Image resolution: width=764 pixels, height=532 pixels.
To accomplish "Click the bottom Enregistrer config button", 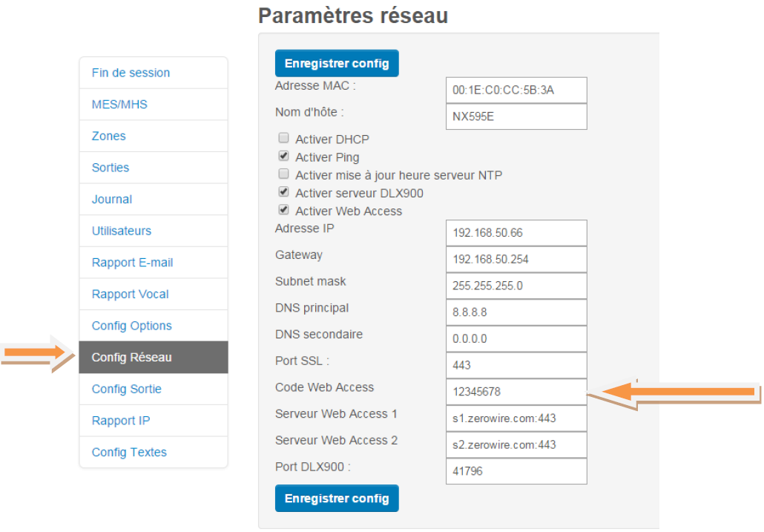I will point(337,498).
